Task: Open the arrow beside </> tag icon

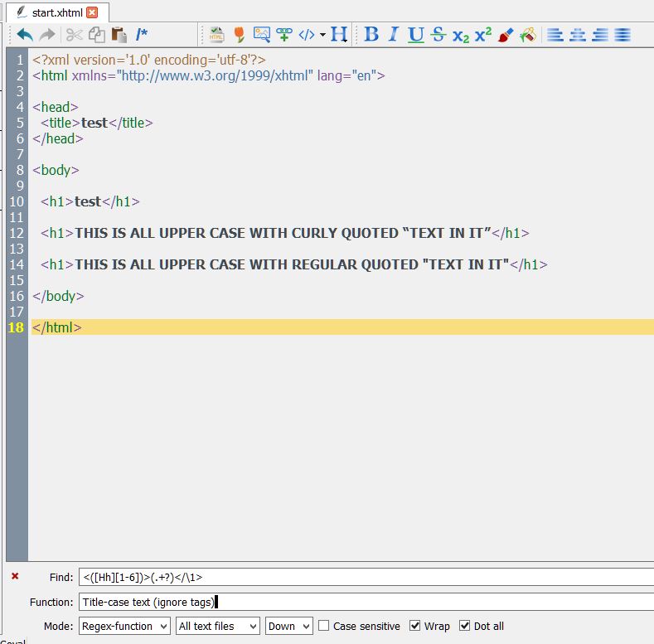Action: tap(322, 35)
